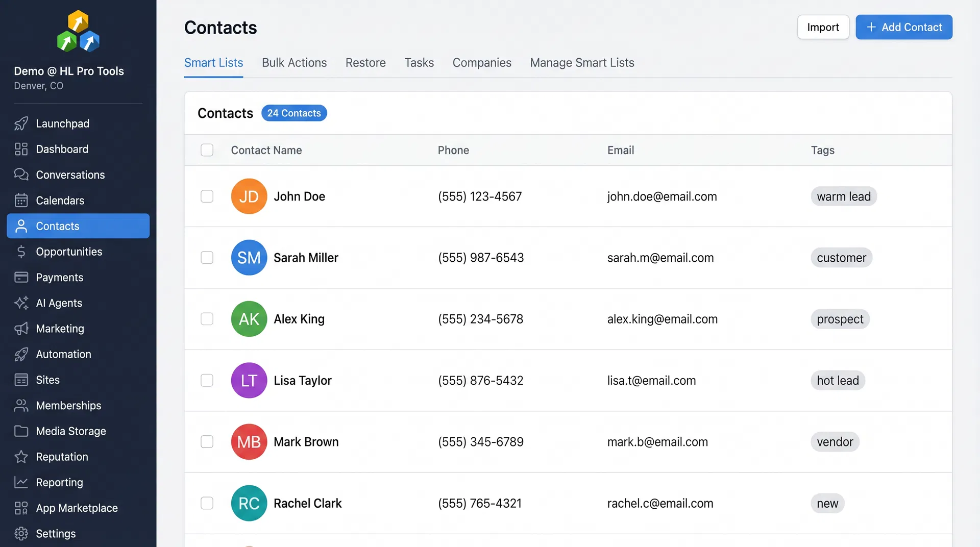Open the Companies tab

click(482, 63)
